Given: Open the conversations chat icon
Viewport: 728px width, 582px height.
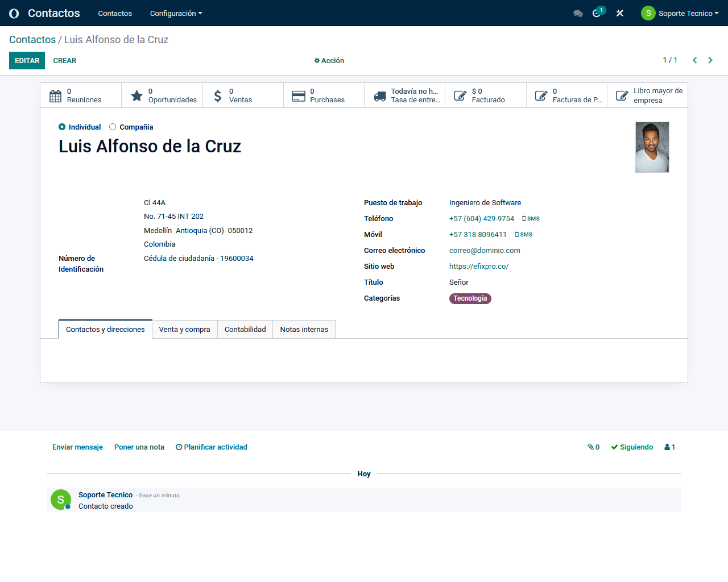Looking at the screenshot, I should pos(578,13).
